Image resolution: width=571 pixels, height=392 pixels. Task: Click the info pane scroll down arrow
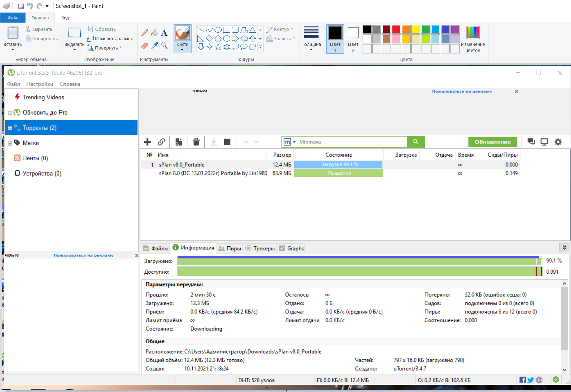click(565, 370)
